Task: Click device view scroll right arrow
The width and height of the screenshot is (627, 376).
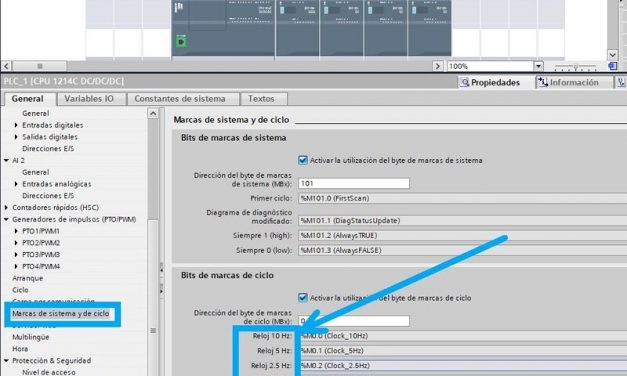Action: [x=437, y=66]
